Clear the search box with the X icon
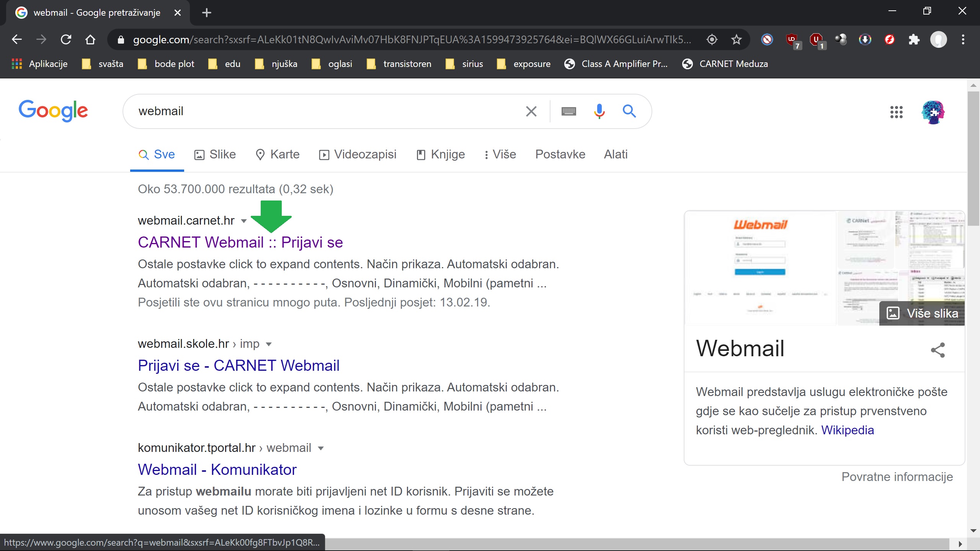 pos(531,111)
